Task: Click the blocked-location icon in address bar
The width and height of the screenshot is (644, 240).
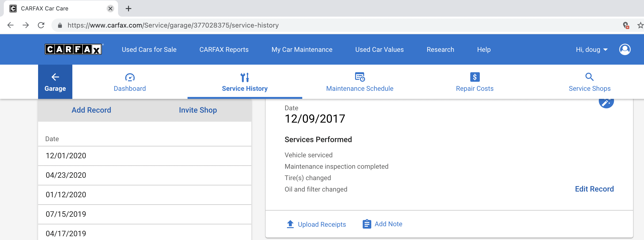Action: tap(625, 25)
